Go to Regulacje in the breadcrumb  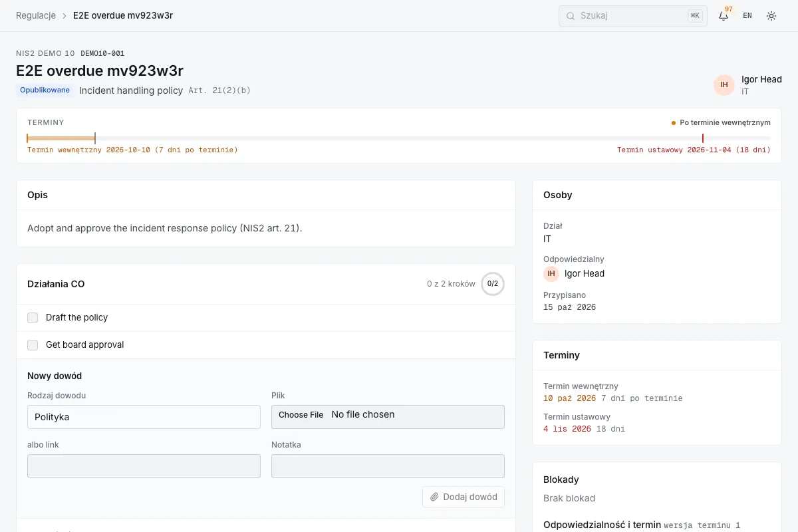pyautogui.click(x=36, y=15)
